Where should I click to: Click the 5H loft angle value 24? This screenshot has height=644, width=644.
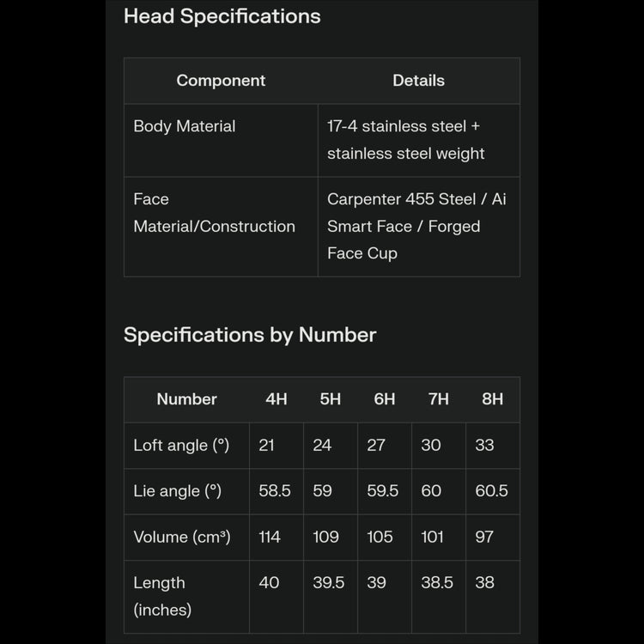[x=322, y=446]
